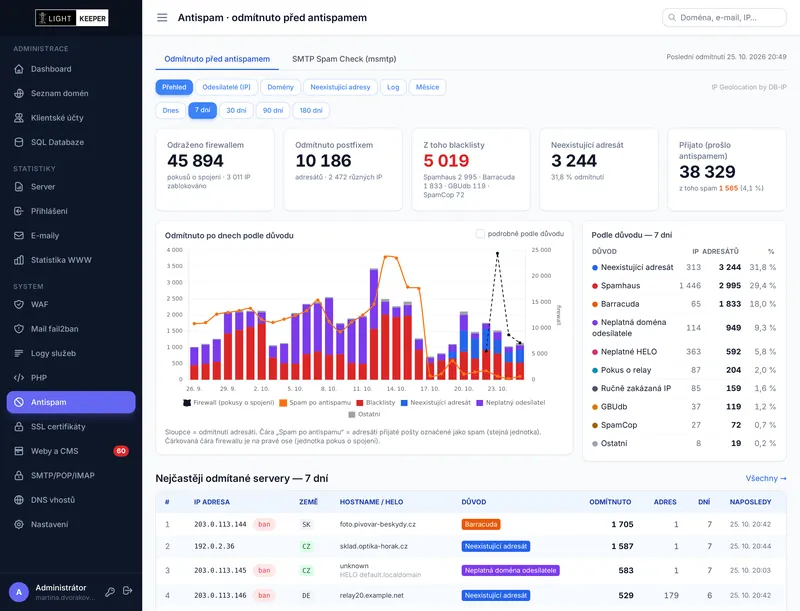Select the 30 dní period button
Viewport: 800px width, 611px height.
tap(236, 110)
